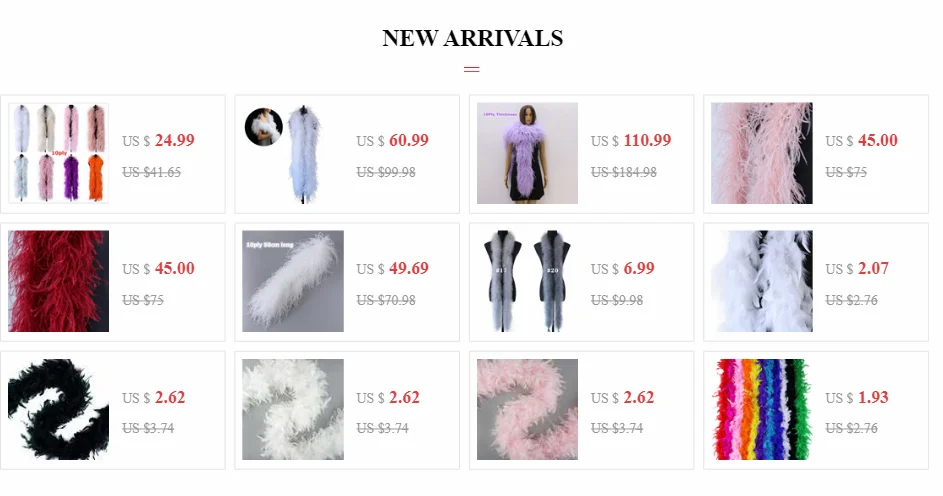Viewport: 943px width, 496px height.
Task: Open the purple boa on mannequin thumbnail
Action: [527, 153]
